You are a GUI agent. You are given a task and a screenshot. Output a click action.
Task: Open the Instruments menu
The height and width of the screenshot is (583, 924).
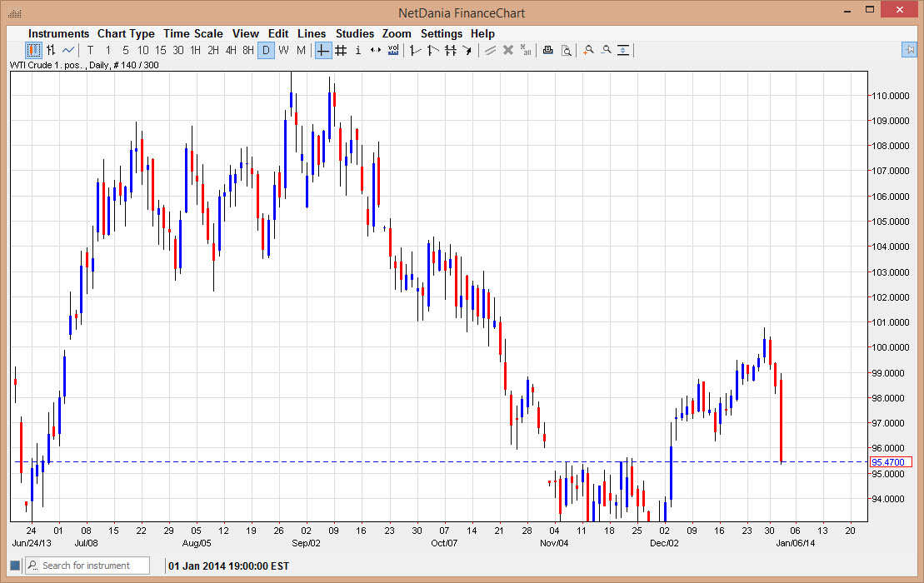pos(58,33)
